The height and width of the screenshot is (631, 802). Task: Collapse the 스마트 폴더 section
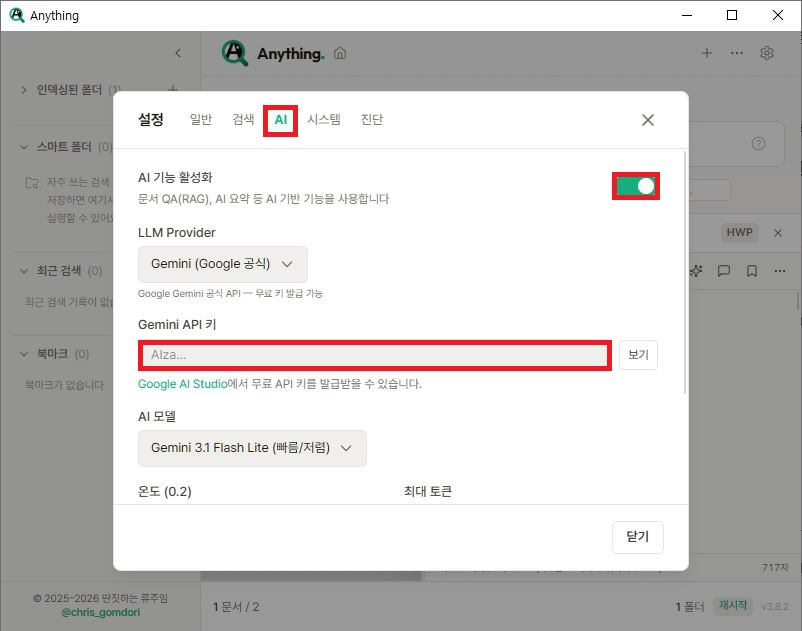point(24,147)
